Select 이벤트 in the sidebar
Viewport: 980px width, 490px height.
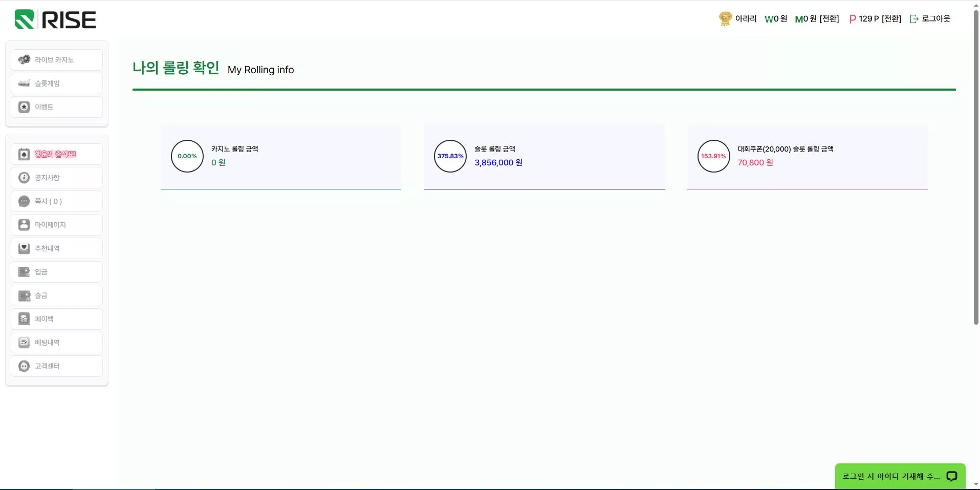[57, 107]
